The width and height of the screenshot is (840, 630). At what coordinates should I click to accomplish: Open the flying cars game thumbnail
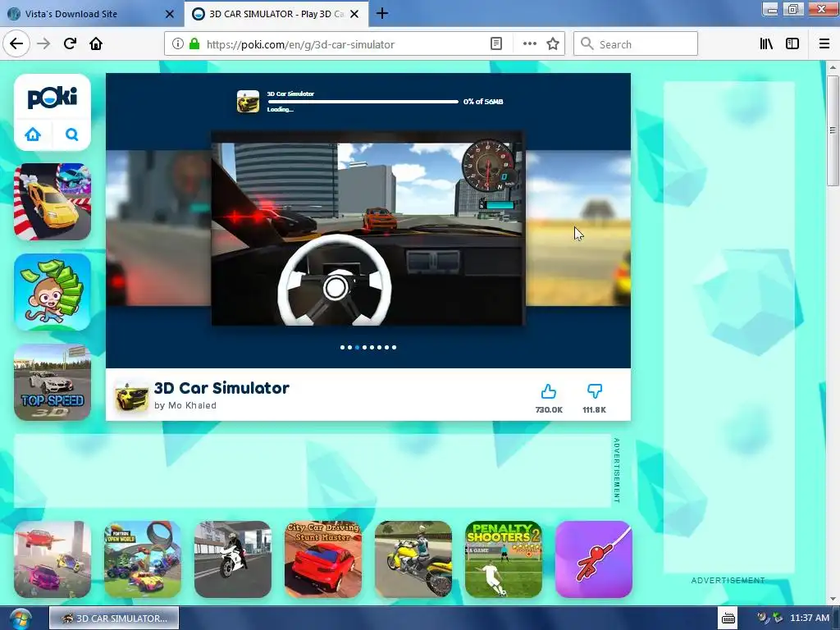point(52,559)
